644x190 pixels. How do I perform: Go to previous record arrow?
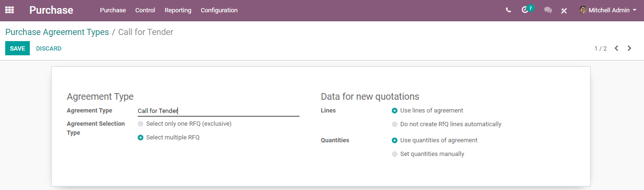(x=617, y=48)
